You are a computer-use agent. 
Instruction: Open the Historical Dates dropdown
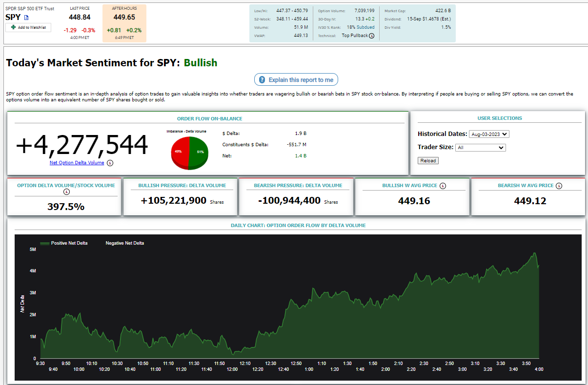pyautogui.click(x=489, y=134)
